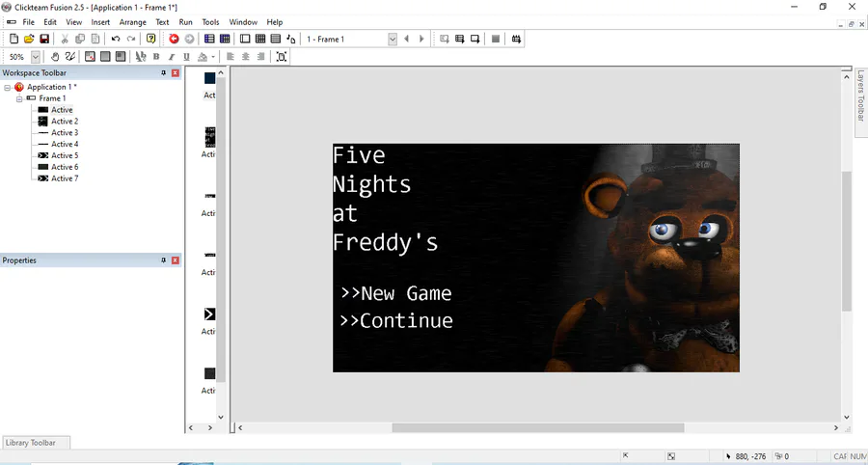Go to the previous frame arrow
Image resolution: width=868 pixels, height=465 pixels.
pyautogui.click(x=407, y=39)
